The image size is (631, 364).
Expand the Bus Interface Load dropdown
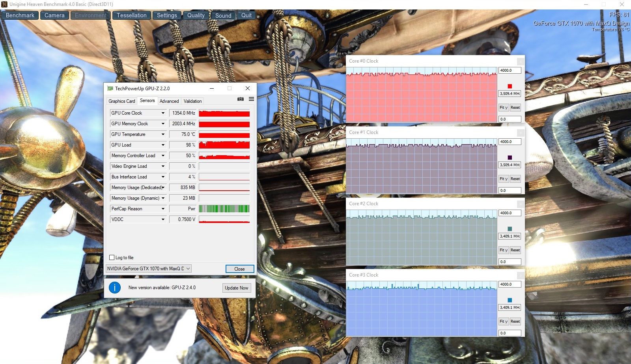coord(163,177)
